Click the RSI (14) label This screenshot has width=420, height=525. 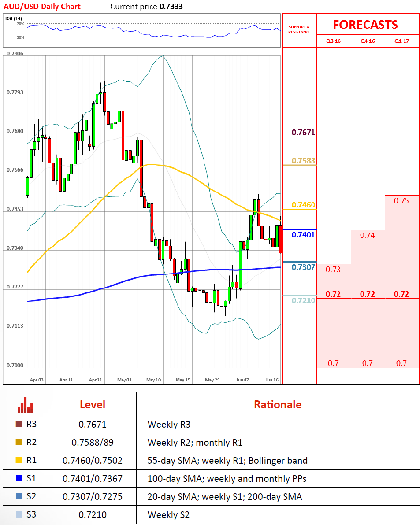click(x=14, y=18)
